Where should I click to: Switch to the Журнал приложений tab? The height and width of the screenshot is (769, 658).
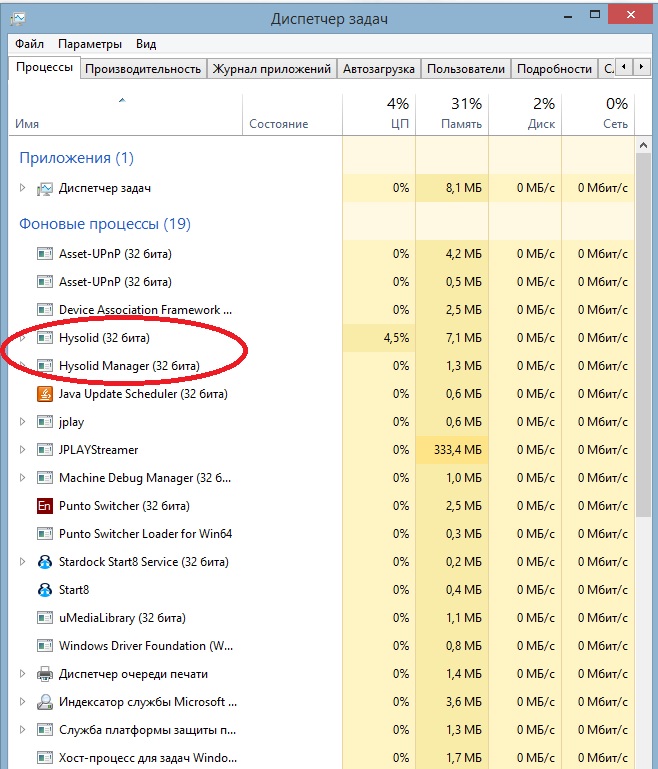272,69
